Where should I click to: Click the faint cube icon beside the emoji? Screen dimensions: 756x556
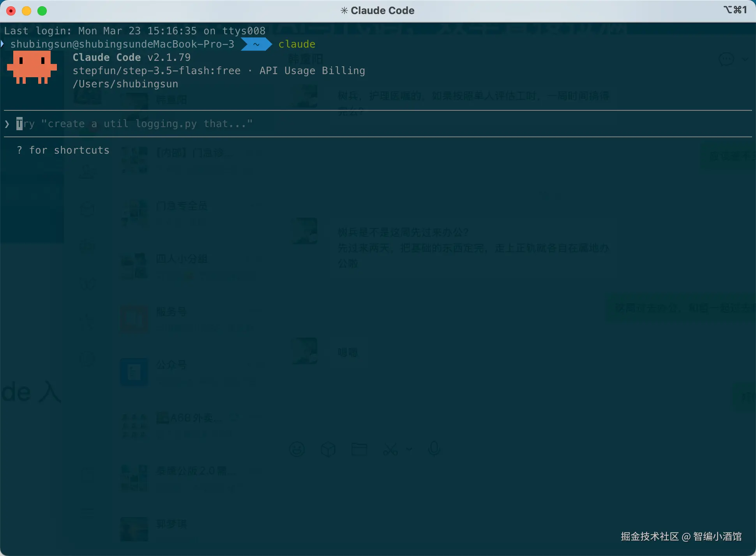pyautogui.click(x=328, y=449)
